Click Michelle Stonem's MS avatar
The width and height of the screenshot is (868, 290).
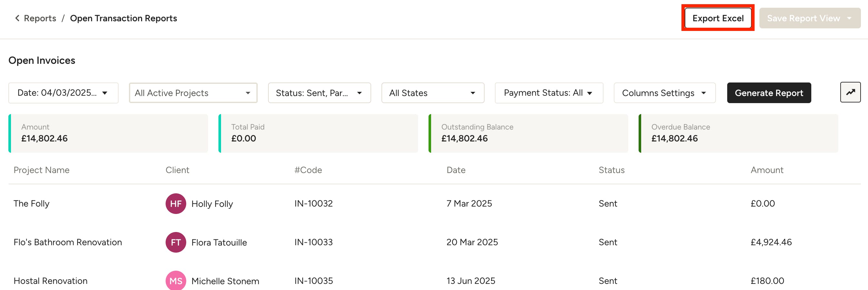click(176, 281)
